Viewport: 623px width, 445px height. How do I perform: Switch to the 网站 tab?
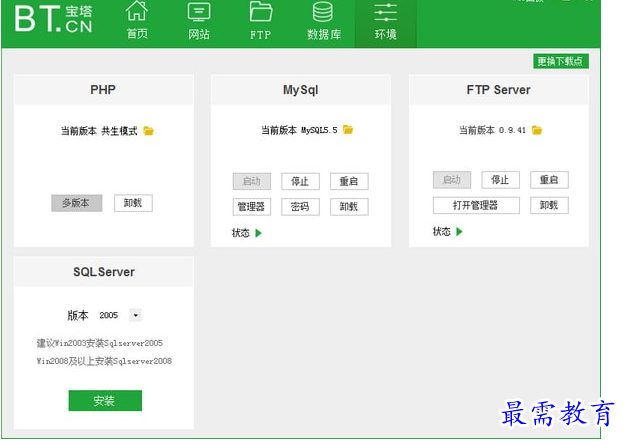(x=199, y=21)
